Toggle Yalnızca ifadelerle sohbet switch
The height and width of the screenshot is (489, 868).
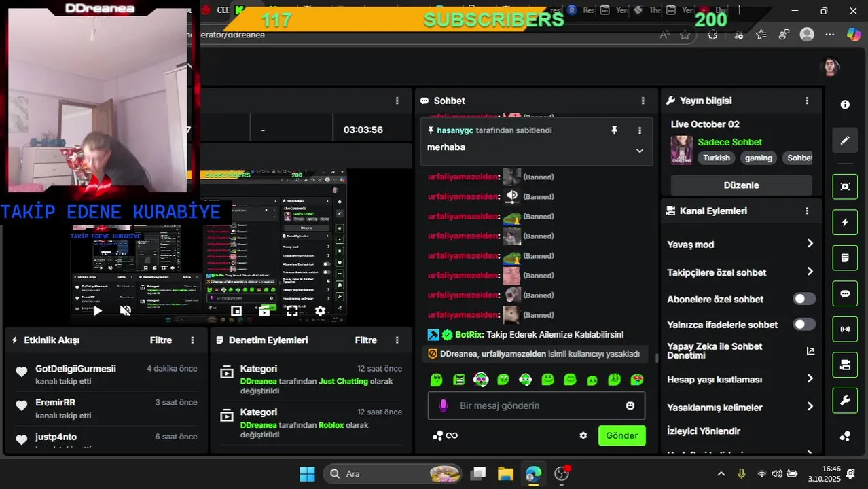click(x=804, y=325)
